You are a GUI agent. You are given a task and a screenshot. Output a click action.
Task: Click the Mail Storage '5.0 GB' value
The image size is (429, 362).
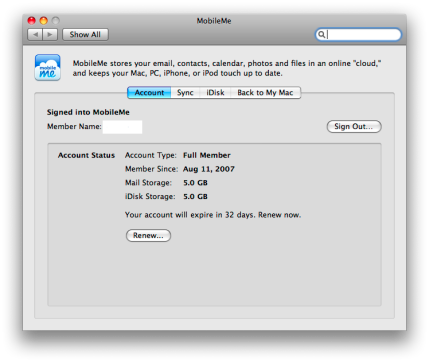point(195,183)
